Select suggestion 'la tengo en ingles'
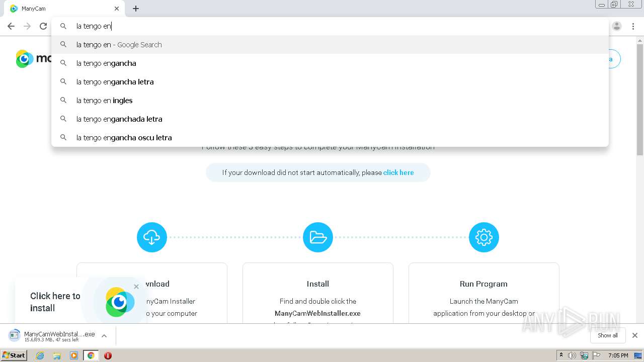Viewport: 644px width, 362px height. point(330,101)
